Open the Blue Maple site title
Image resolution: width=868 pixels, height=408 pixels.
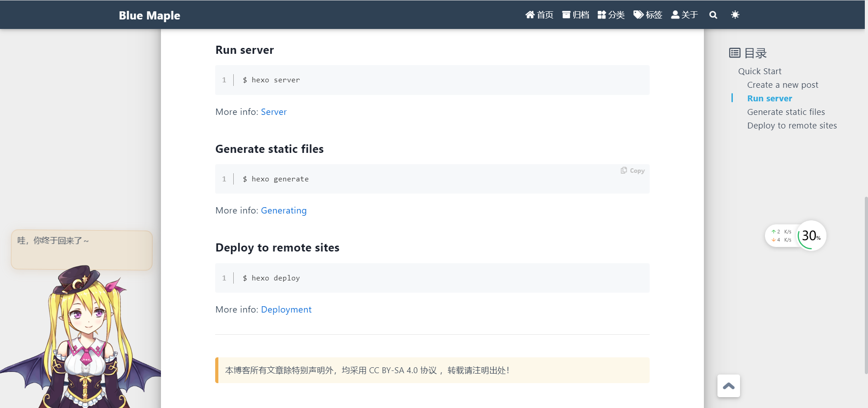tap(149, 15)
